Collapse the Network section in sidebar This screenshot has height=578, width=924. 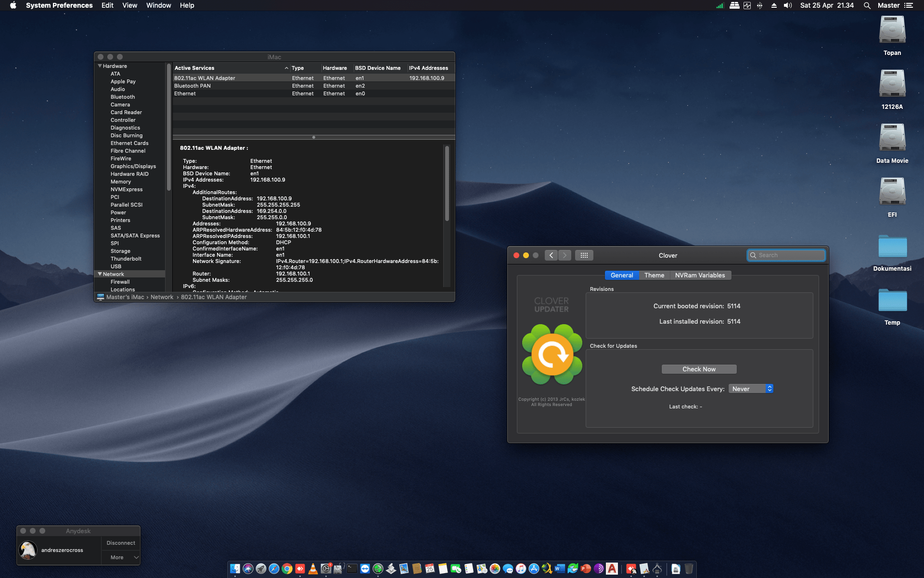click(x=100, y=274)
